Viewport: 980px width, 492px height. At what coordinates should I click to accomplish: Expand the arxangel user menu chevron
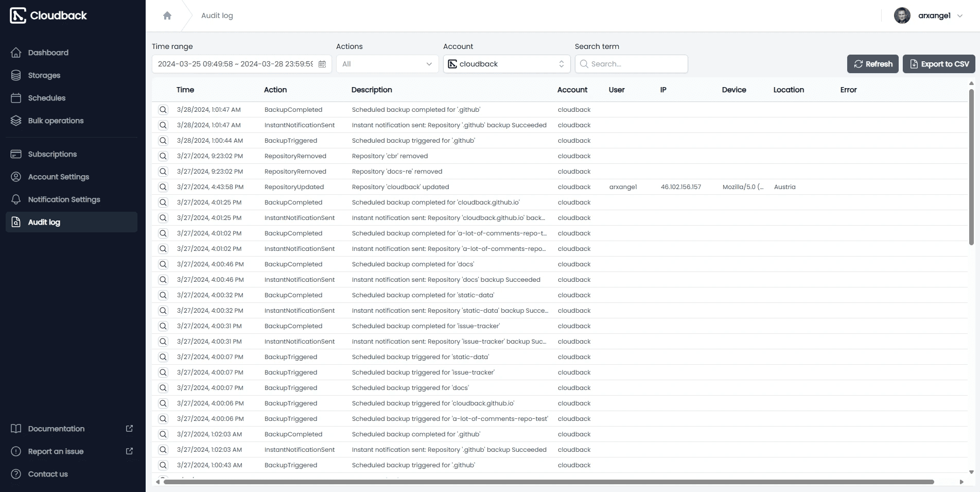click(960, 16)
